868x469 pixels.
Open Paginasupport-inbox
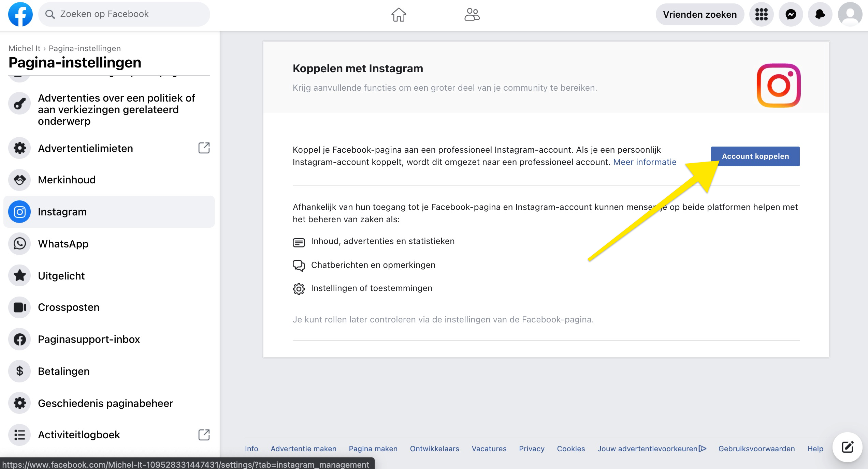[109, 339]
